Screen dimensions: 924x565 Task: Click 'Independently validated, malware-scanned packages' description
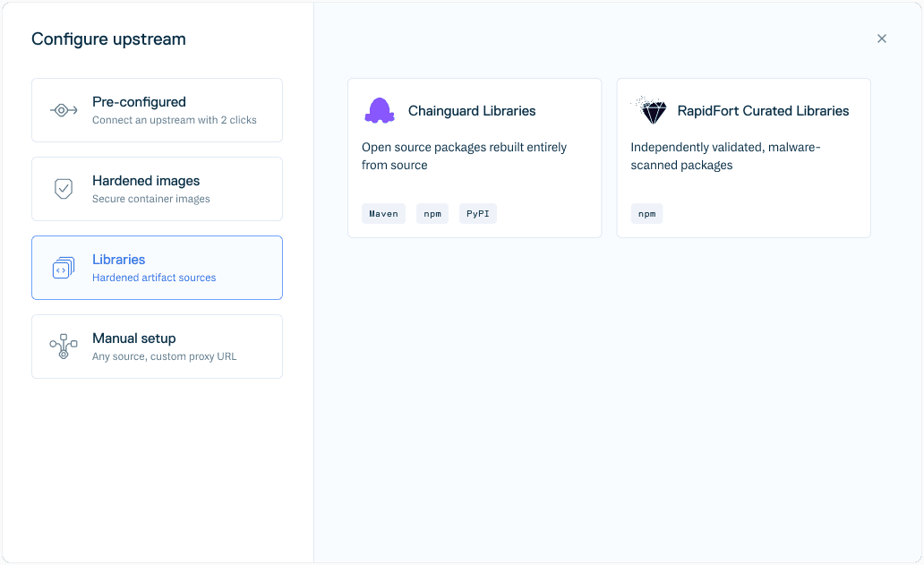pyautogui.click(x=725, y=156)
